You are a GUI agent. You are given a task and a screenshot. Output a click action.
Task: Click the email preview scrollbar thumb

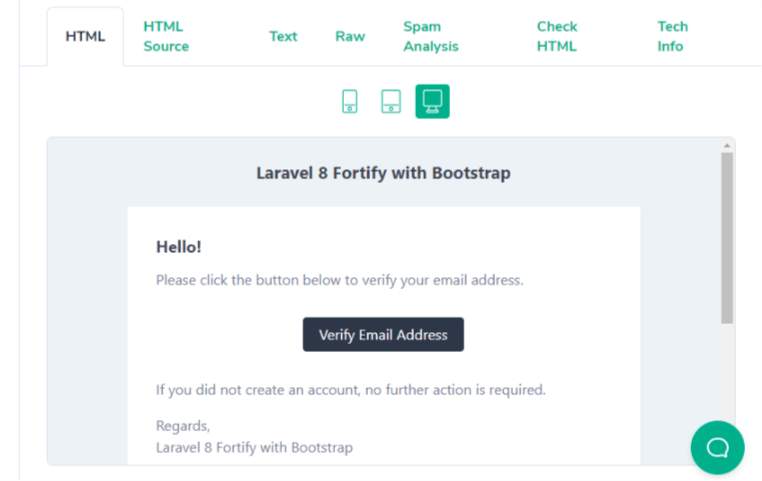tap(727, 238)
